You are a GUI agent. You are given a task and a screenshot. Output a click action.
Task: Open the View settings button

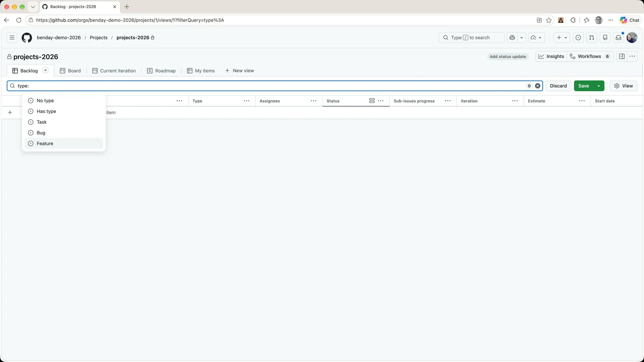(624, 86)
